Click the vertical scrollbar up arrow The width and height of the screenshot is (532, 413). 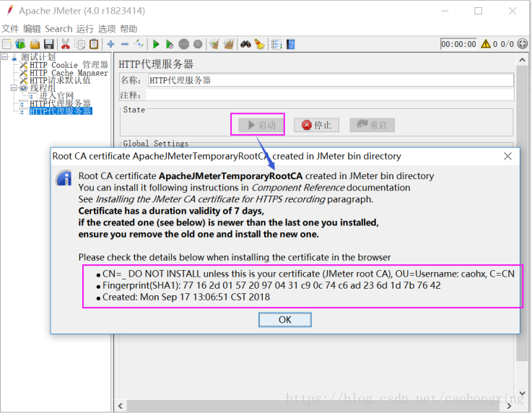pos(522,60)
